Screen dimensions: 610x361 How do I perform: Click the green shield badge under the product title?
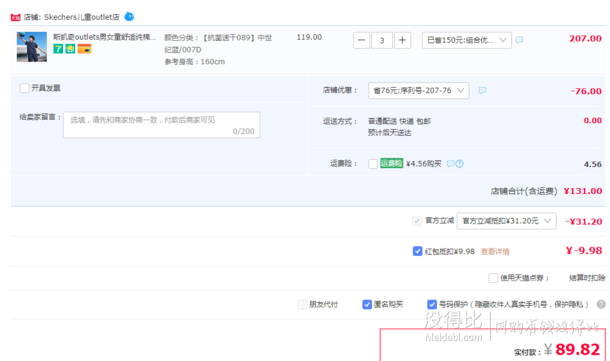[x=70, y=49]
